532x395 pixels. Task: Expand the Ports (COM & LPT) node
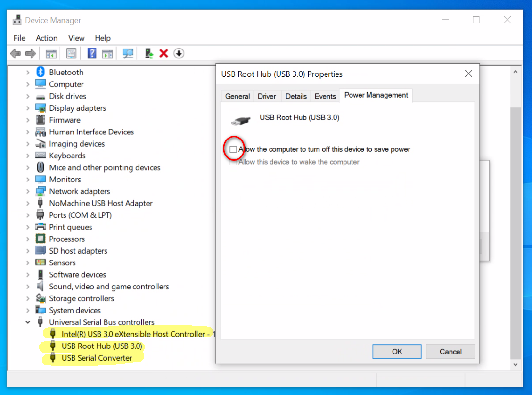[28, 215]
